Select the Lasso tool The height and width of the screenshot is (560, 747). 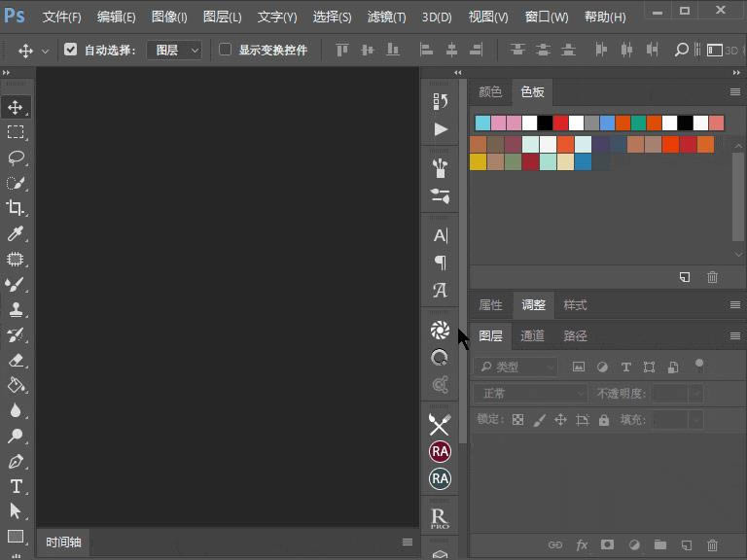(16, 157)
